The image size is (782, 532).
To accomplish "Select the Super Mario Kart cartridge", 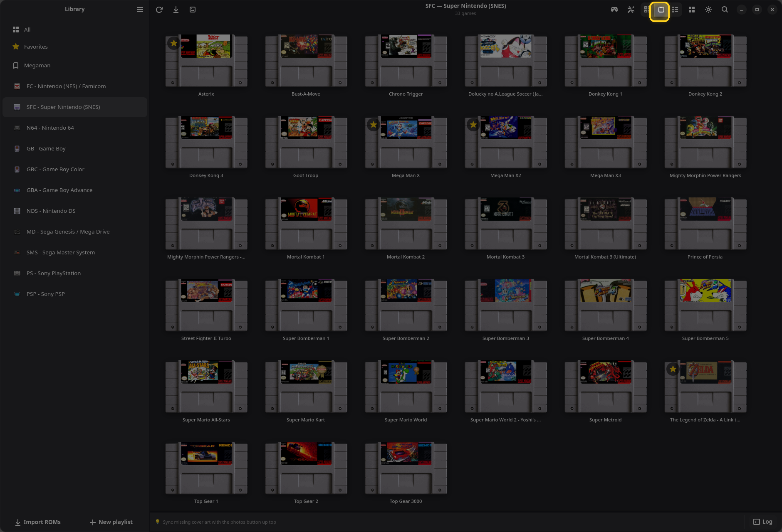I will [x=306, y=387].
